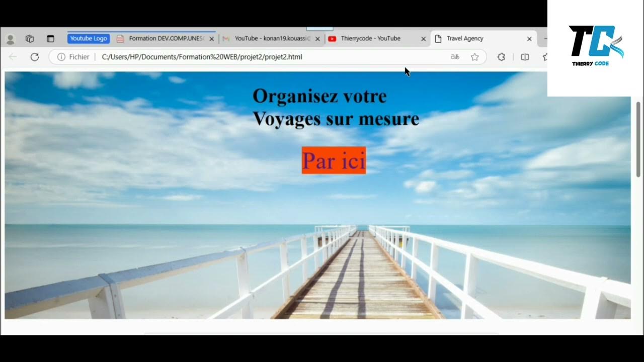Open the Extensions puzzle icon
Image resolution: width=644 pixels, height=362 pixels.
501,57
